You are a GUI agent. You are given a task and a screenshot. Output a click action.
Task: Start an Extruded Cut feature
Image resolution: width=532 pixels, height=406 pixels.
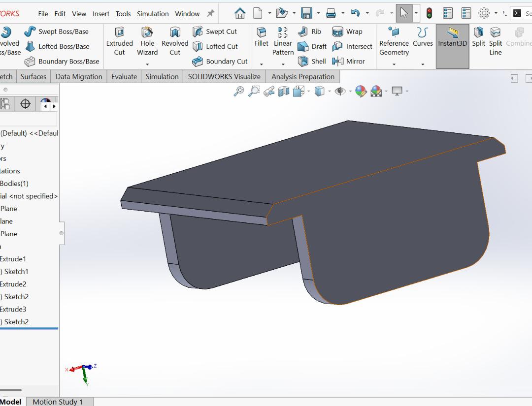coord(119,41)
